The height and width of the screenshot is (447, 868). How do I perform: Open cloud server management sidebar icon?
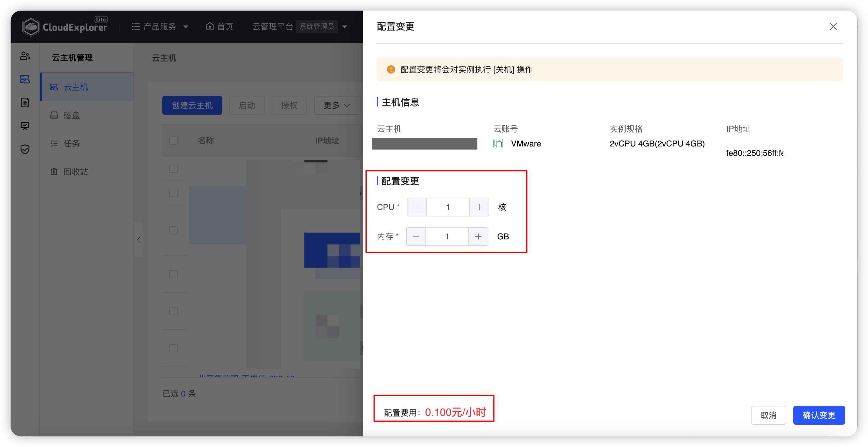click(25, 79)
